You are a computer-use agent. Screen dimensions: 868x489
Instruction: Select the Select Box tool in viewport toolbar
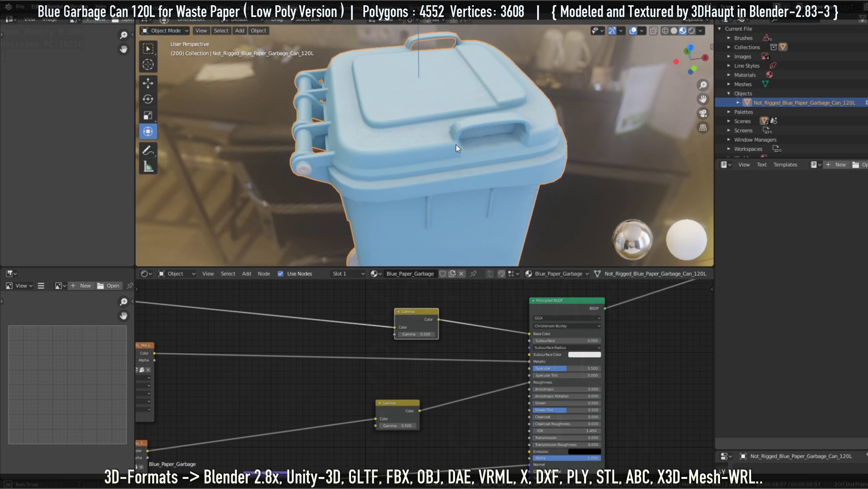pos(148,49)
